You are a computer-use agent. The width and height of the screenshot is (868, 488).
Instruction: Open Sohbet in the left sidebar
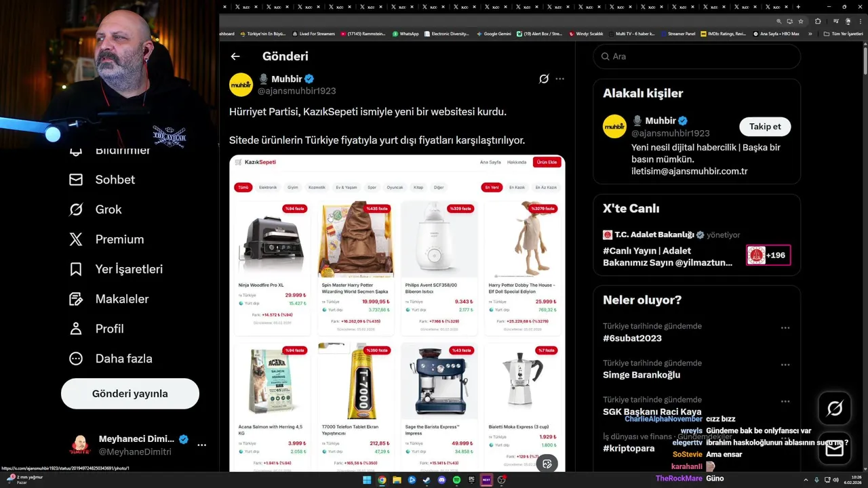click(102, 180)
